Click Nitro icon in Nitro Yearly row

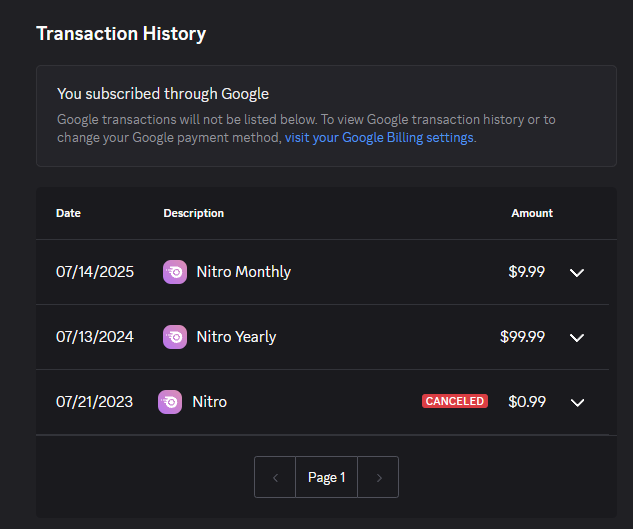click(175, 337)
